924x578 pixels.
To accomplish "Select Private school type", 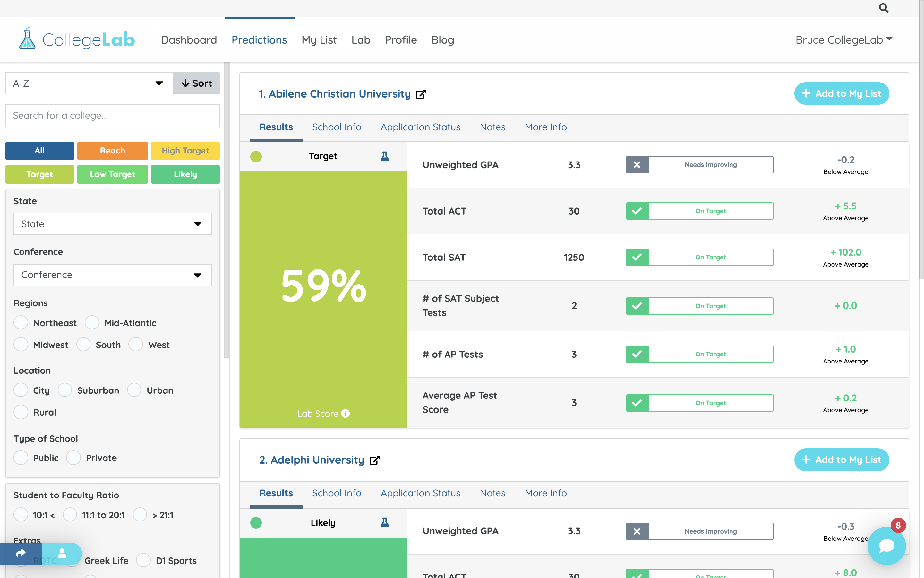I will tap(73, 458).
